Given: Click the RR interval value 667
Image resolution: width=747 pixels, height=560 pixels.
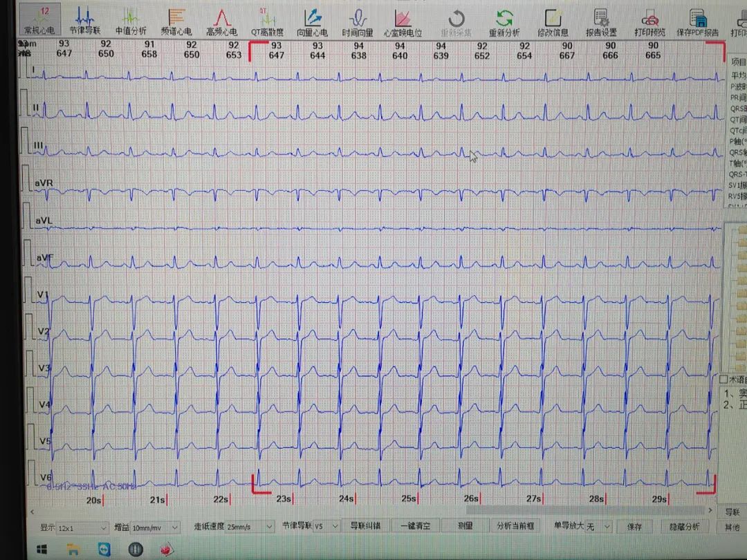Looking at the screenshot, I should 567,55.
